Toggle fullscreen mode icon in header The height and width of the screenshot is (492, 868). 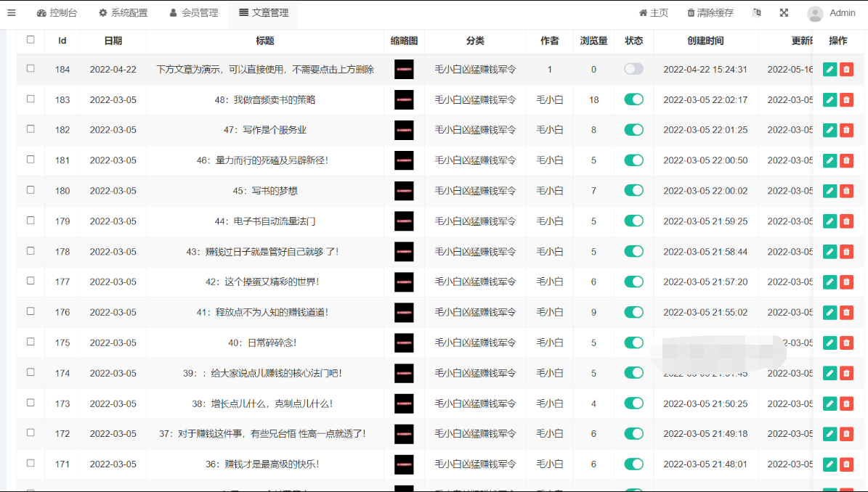coord(784,13)
